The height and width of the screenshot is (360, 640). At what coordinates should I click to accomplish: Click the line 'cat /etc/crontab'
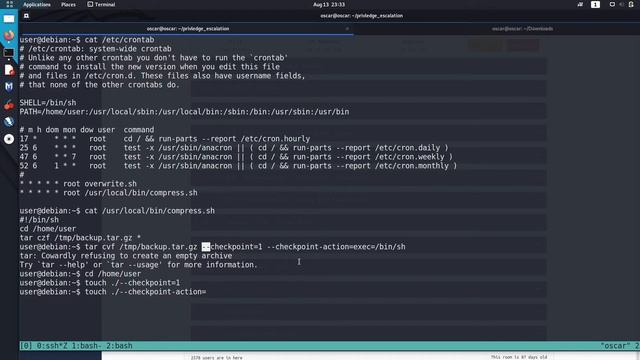[87, 40]
